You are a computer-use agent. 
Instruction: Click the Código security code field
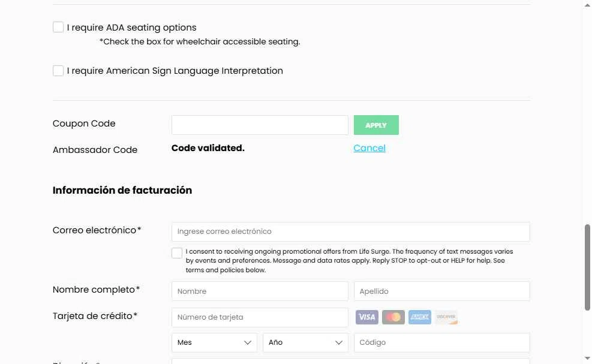click(x=441, y=342)
